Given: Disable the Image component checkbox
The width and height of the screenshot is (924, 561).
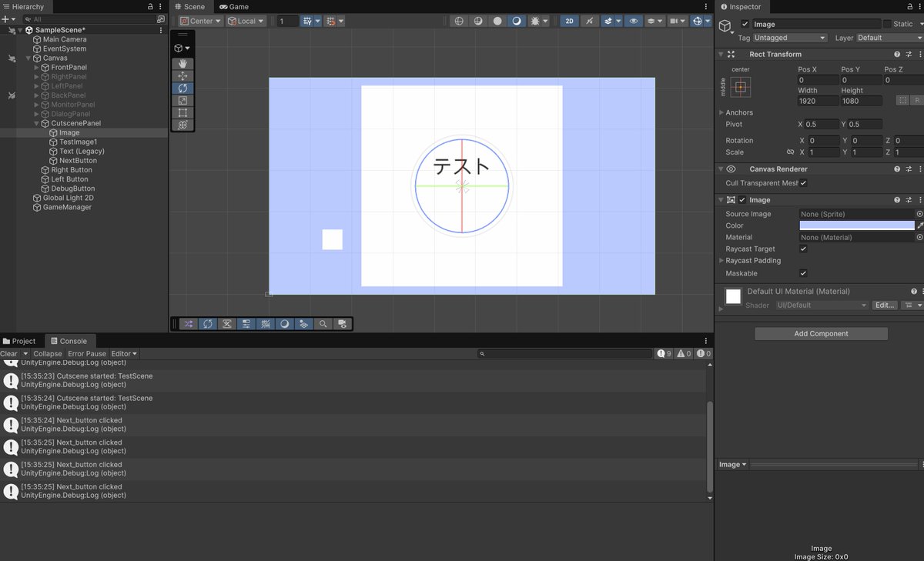Looking at the screenshot, I should point(742,200).
